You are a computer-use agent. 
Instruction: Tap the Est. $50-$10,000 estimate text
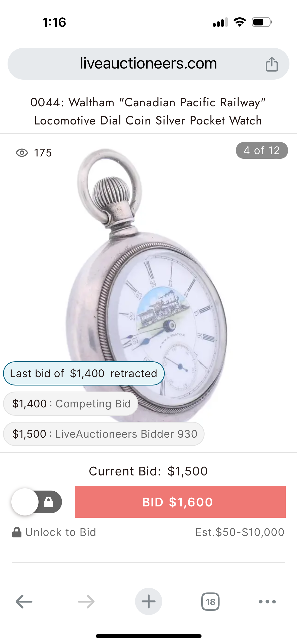point(240,532)
